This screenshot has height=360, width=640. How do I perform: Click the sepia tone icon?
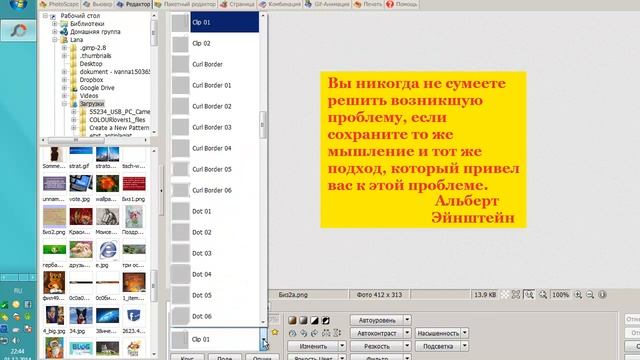[292, 320]
